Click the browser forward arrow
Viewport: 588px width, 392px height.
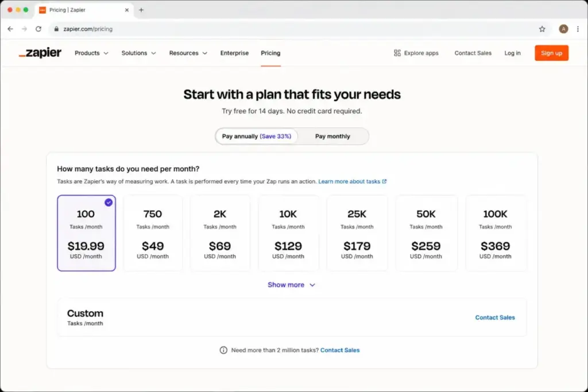tap(24, 29)
